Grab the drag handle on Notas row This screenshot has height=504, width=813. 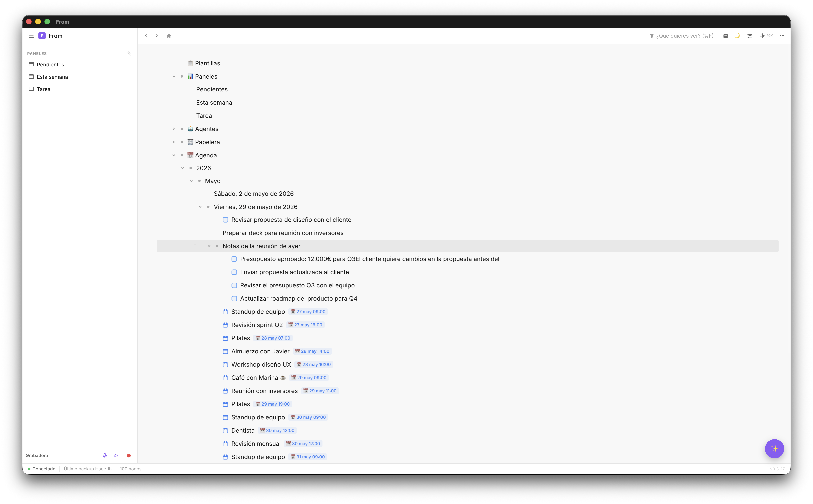(195, 246)
